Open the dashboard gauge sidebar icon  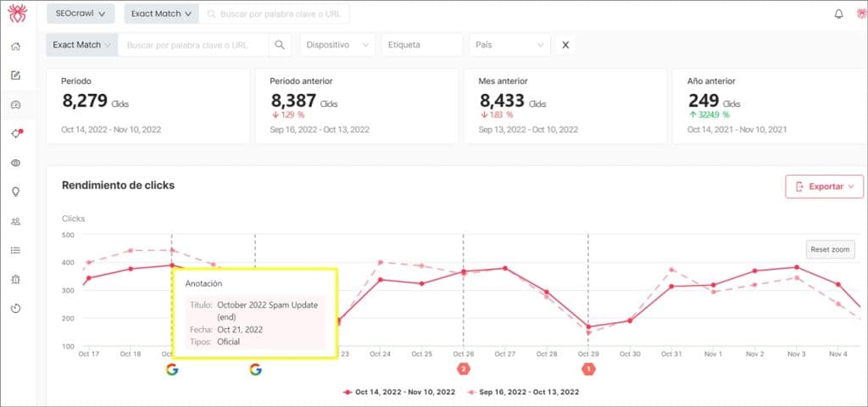(15, 104)
